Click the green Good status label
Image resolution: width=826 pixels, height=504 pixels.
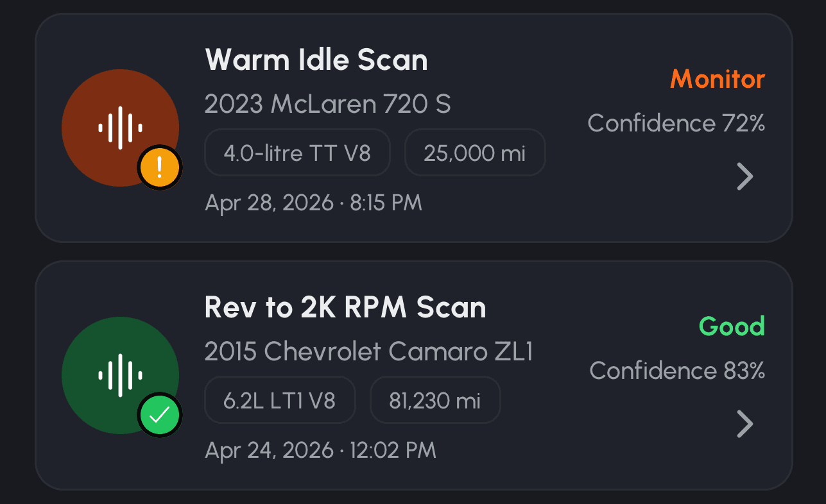(x=732, y=326)
